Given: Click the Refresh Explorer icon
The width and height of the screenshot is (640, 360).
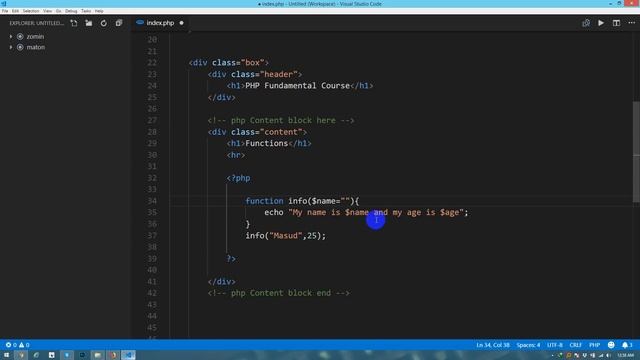Looking at the screenshot, I should (x=104, y=23).
